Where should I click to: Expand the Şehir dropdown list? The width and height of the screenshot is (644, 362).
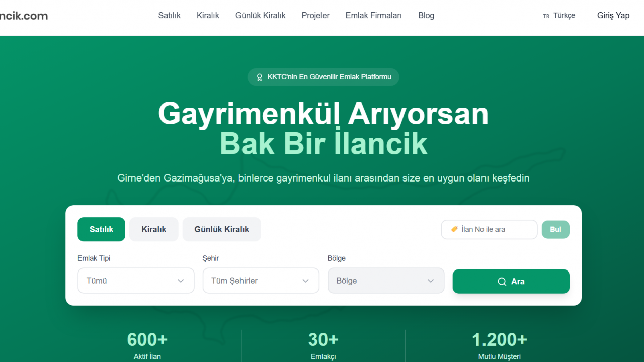point(261,281)
